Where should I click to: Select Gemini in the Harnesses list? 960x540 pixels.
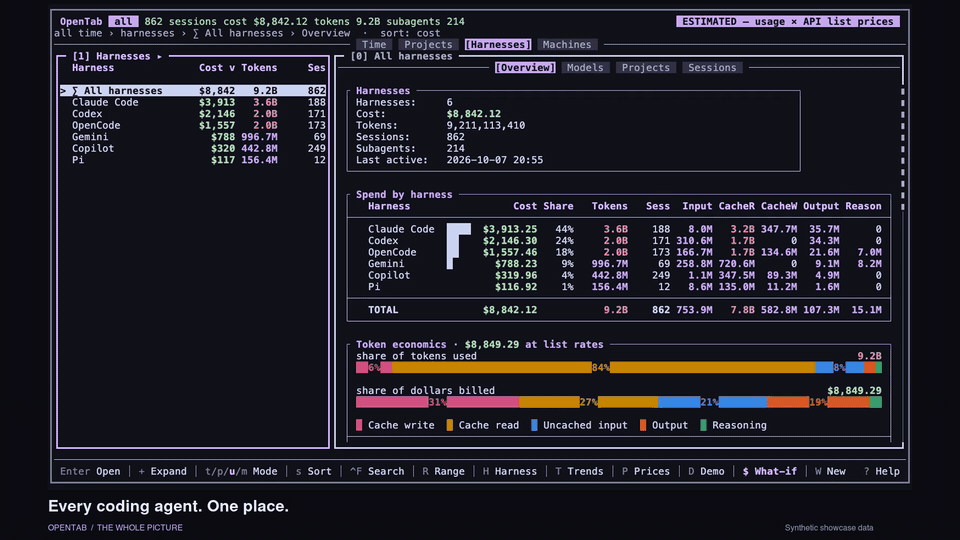point(193,137)
